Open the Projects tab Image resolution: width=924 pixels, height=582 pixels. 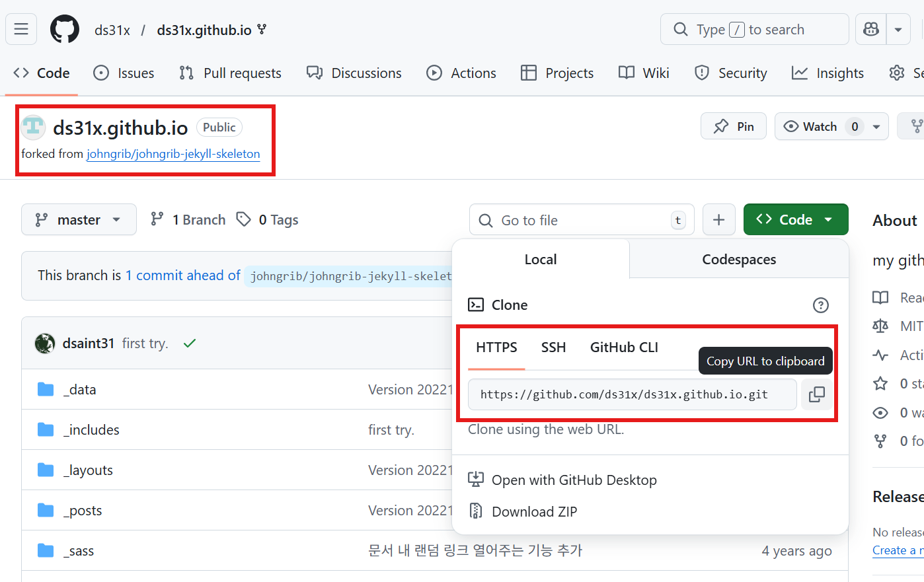pyautogui.click(x=557, y=73)
